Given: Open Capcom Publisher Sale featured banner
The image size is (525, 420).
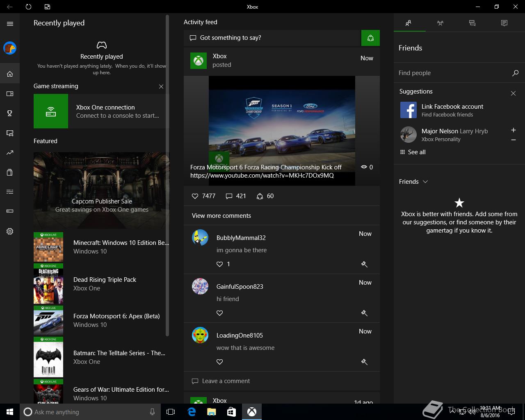Looking at the screenshot, I should (x=101, y=191).
